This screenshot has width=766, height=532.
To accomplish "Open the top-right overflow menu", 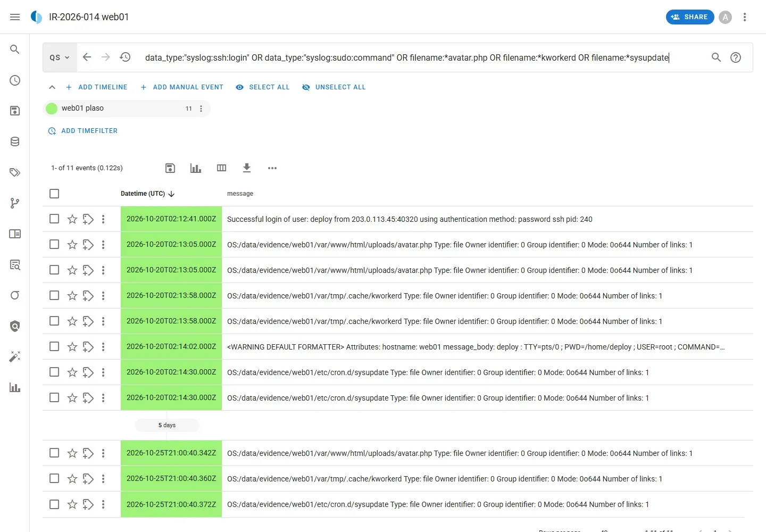I will 745,17.
